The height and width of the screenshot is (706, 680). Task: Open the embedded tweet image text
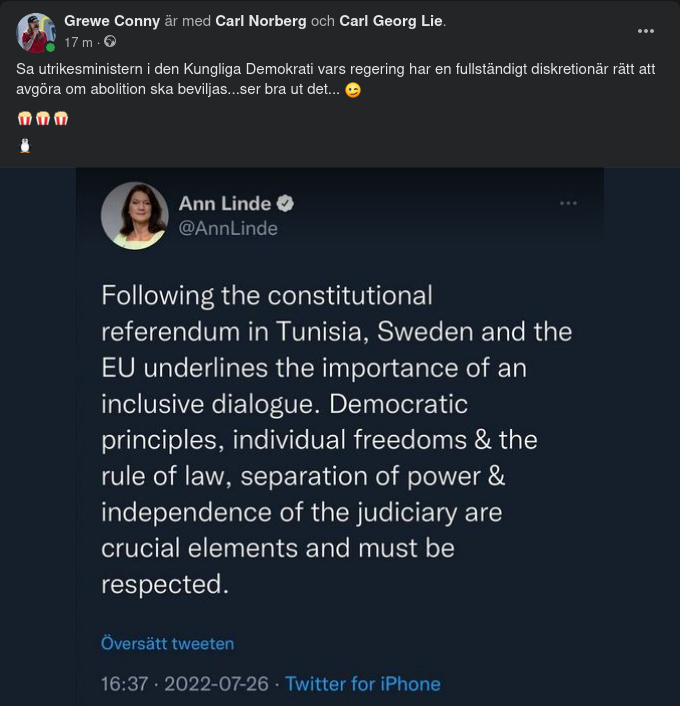pos(336,440)
